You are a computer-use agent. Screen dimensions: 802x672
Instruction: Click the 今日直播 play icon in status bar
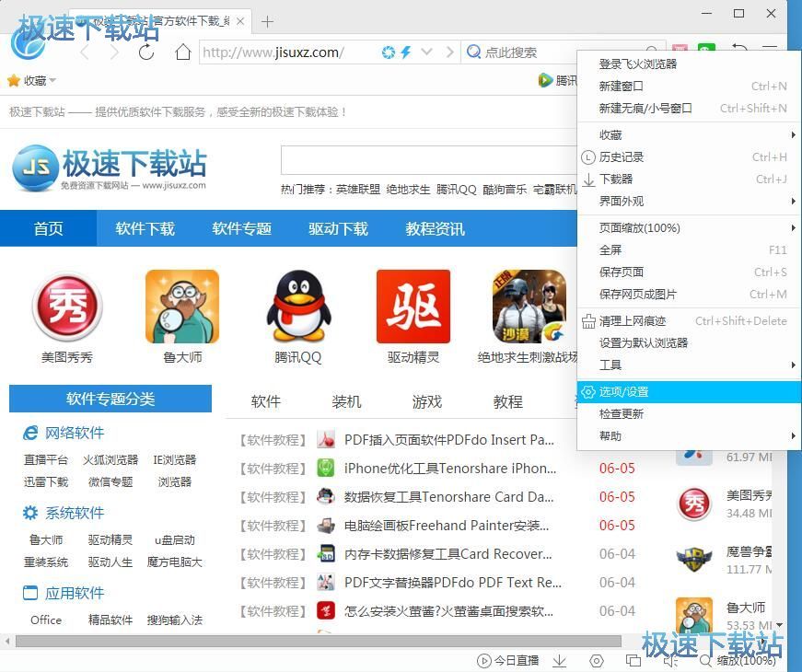pyautogui.click(x=483, y=661)
